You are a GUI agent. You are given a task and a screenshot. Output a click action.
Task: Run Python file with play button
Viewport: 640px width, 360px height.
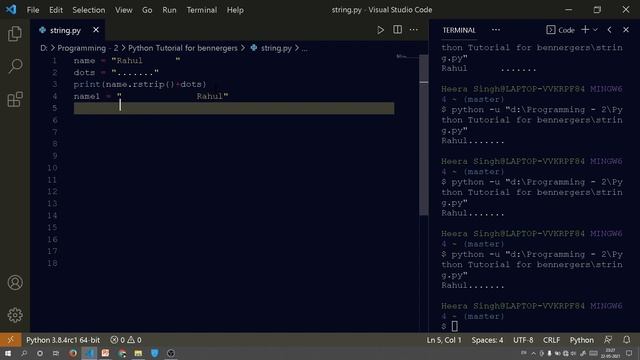click(380, 30)
